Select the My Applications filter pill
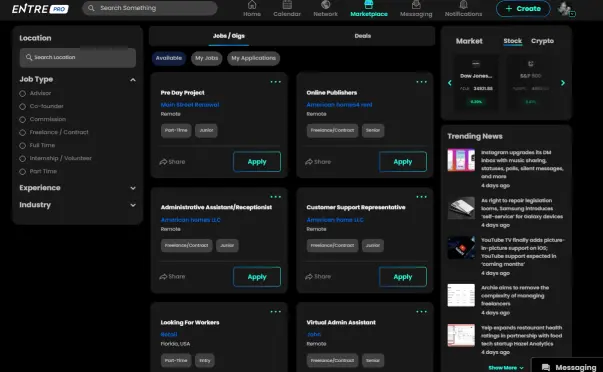The image size is (603, 372). [x=253, y=58]
